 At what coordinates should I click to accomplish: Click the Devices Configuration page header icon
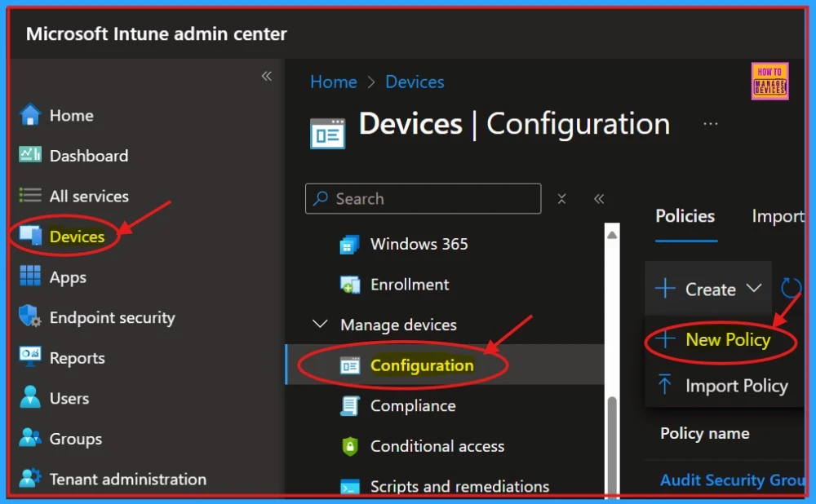click(327, 134)
